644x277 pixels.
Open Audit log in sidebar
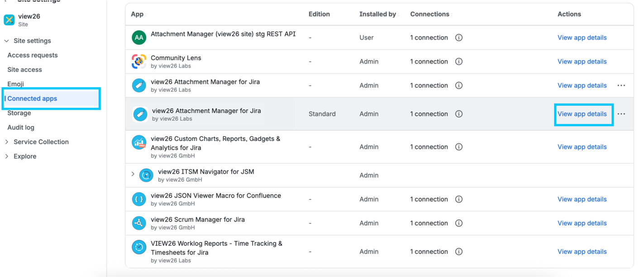(x=21, y=127)
